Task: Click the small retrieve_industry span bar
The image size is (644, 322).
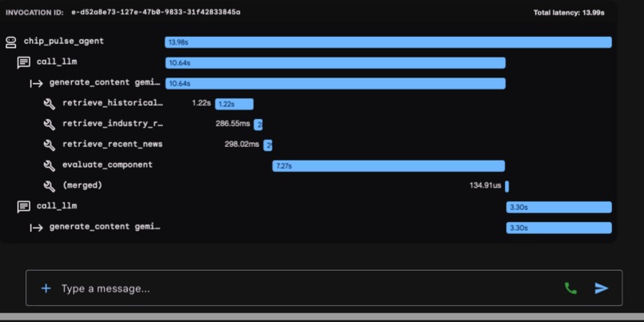Action: 258,125
